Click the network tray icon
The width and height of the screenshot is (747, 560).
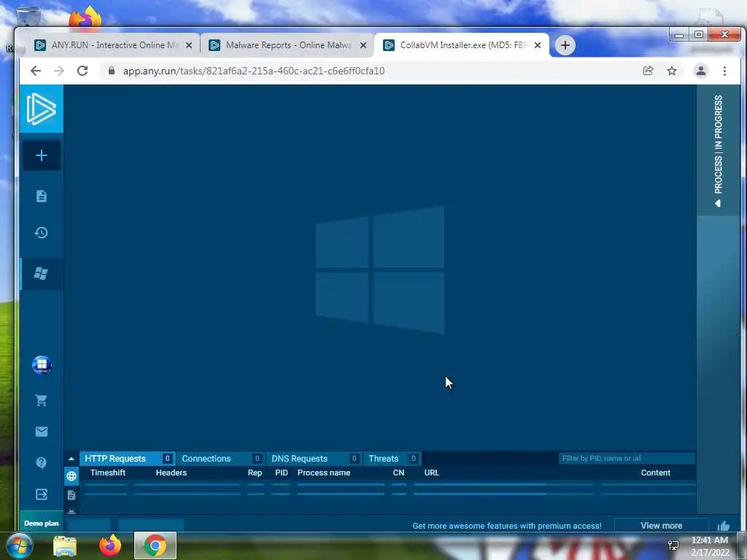673,545
